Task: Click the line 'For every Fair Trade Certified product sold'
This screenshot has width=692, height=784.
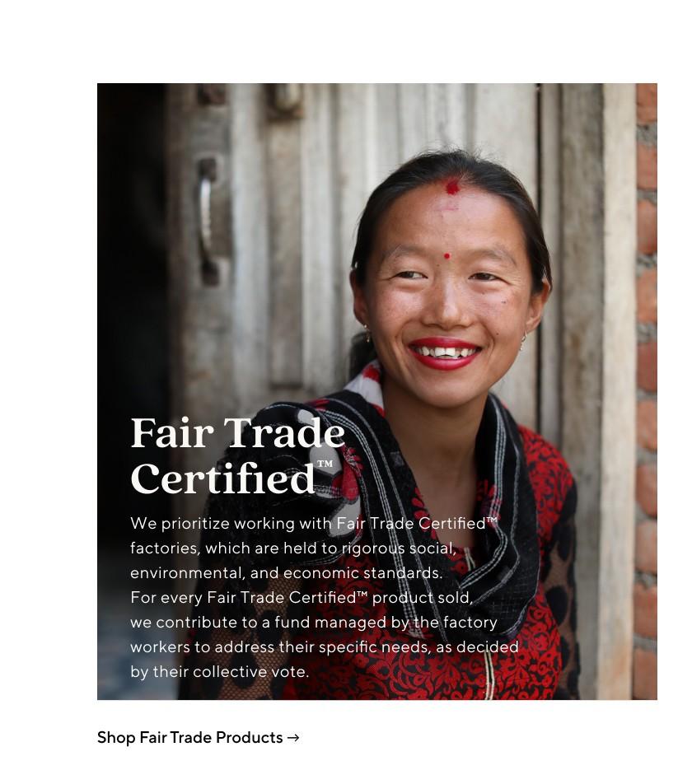Action: (x=302, y=597)
